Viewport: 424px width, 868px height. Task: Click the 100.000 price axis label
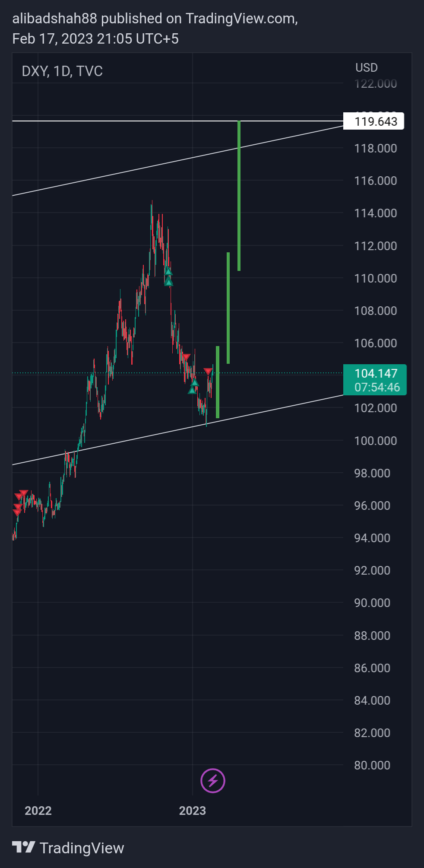[376, 441]
